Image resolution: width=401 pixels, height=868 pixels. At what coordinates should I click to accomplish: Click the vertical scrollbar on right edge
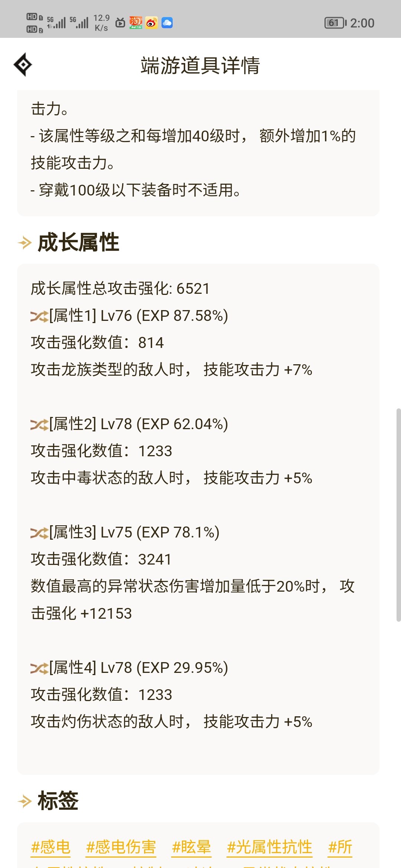click(x=398, y=515)
